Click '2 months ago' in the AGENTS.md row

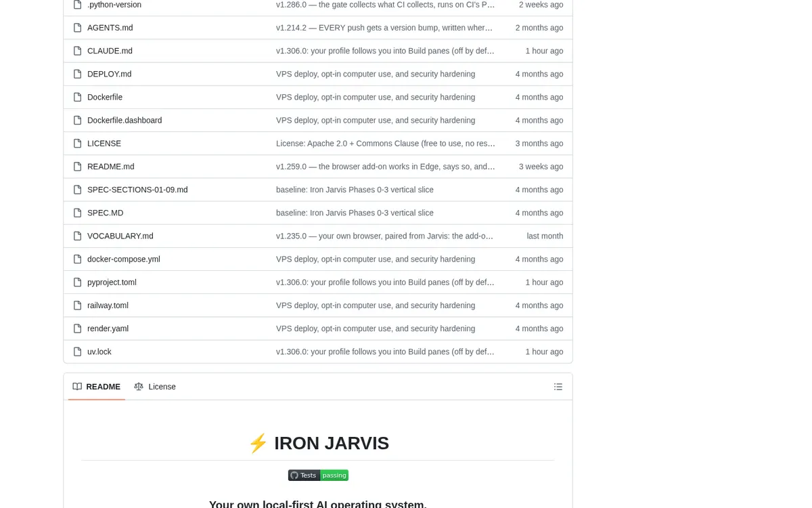(539, 28)
